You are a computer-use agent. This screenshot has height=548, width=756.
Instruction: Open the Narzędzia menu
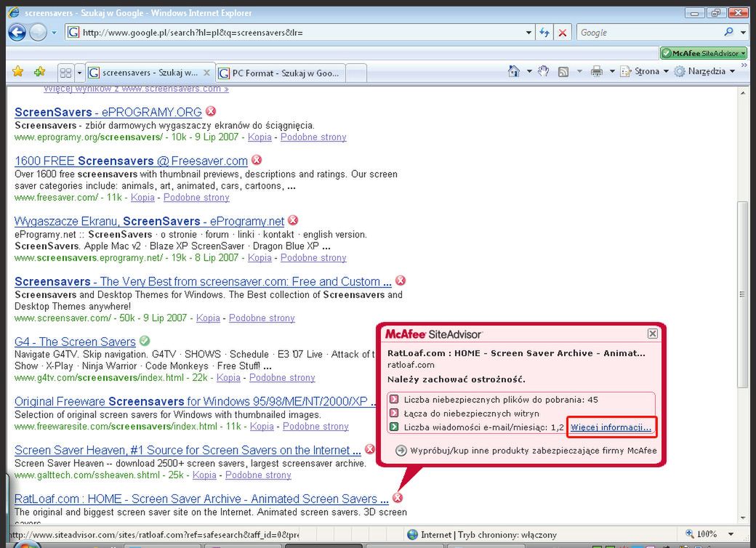click(704, 71)
